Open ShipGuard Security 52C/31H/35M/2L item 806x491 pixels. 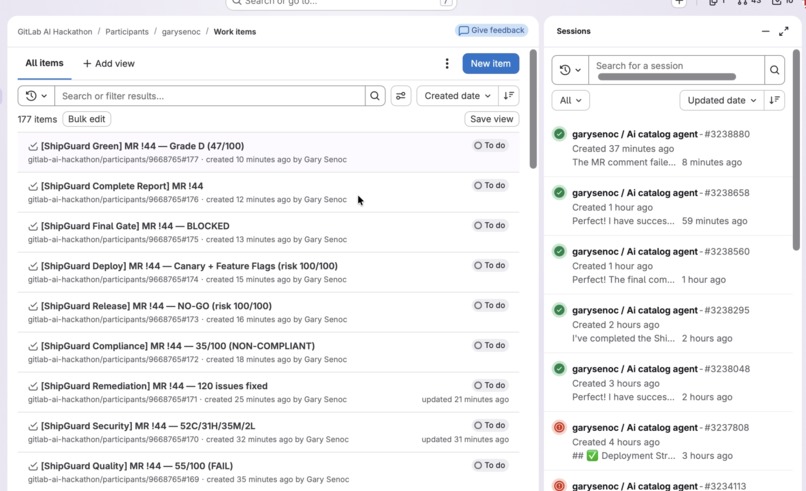click(148, 426)
